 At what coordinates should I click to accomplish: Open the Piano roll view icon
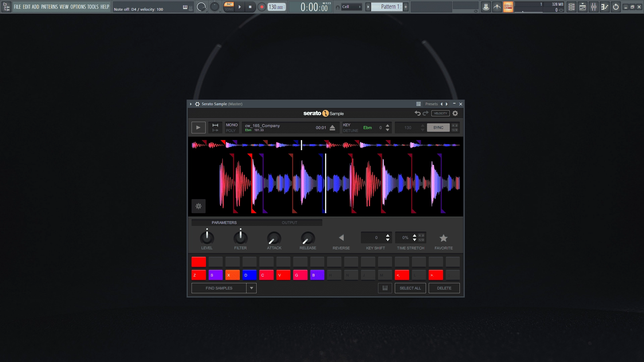(605, 7)
